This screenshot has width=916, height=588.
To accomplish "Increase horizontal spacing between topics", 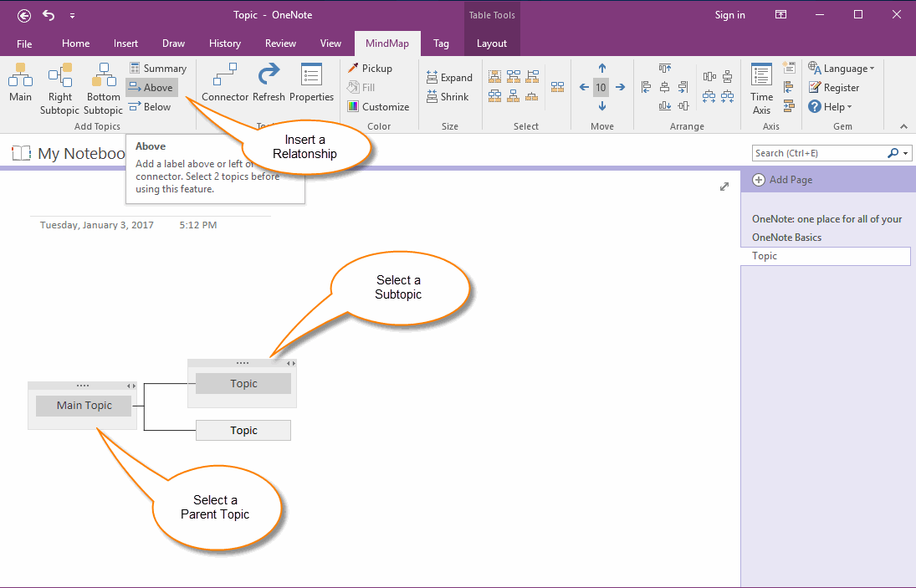I will coord(709,96).
